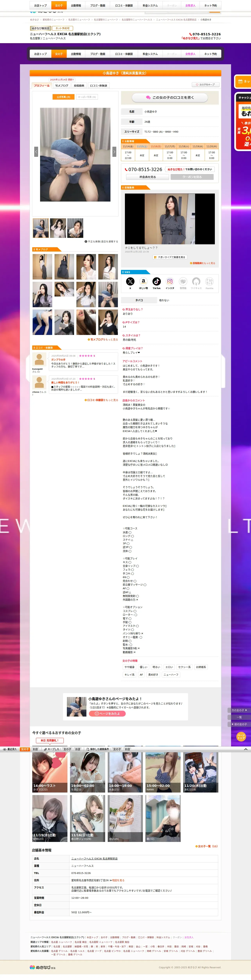
Task: Click the greyed クーポンを見る button
Action: 192,177
